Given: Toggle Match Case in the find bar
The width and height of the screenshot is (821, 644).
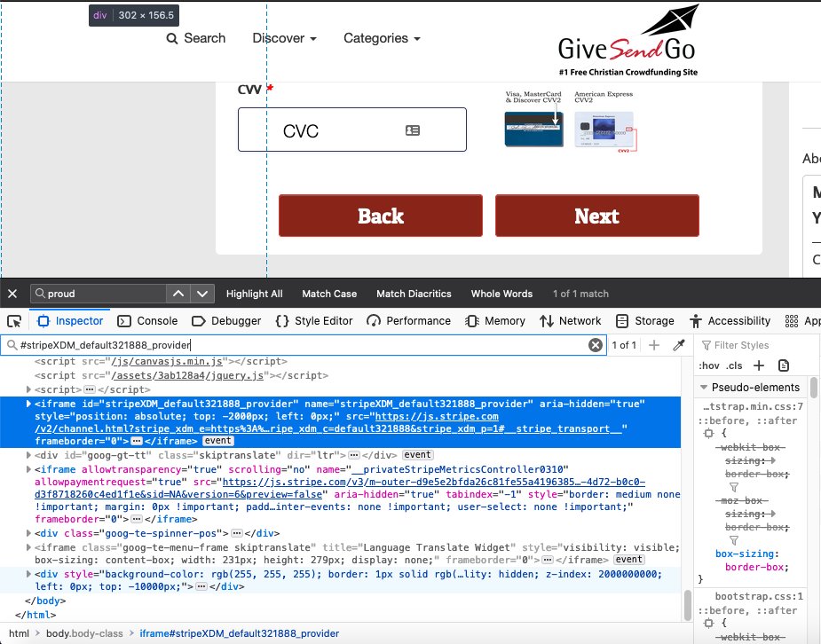Looking at the screenshot, I should (x=329, y=294).
